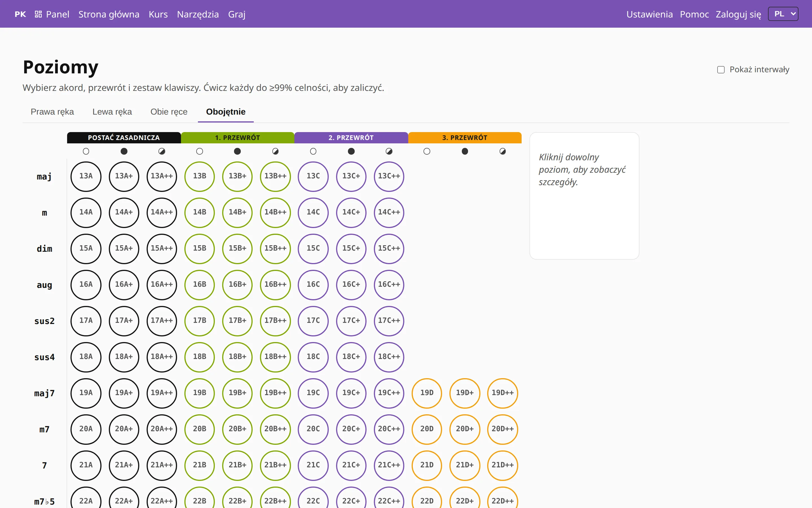This screenshot has width=812, height=508.
Task: Click the PK logo
Action: [x=21, y=14]
